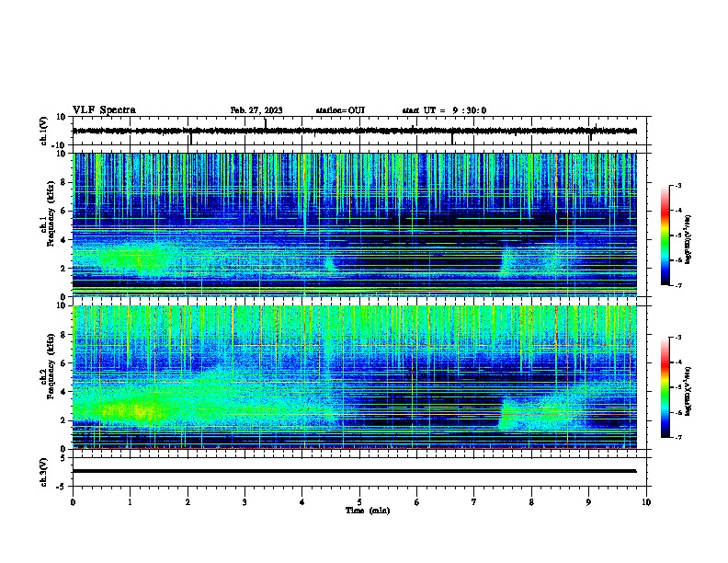Click the "start UT = 9:30:0" header text
Viewport: 728px width, 563px height.
click(444, 110)
